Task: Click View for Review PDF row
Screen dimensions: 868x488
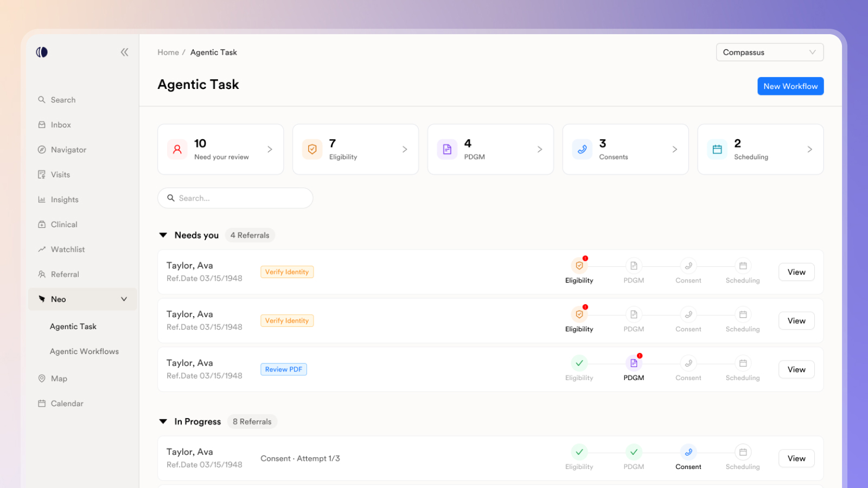Action: tap(796, 370)
